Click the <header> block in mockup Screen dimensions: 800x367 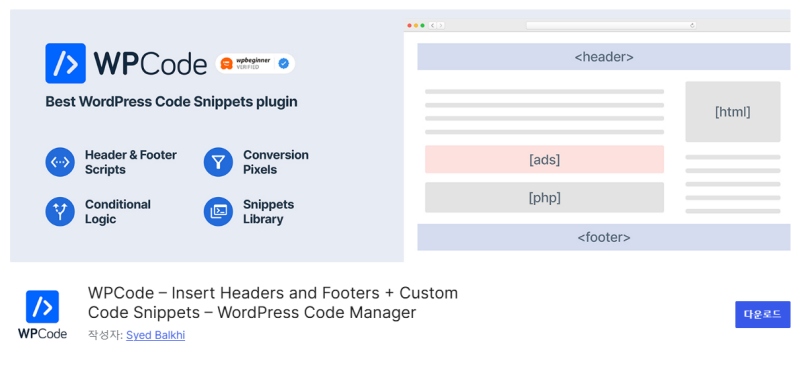tap(604, 57)
